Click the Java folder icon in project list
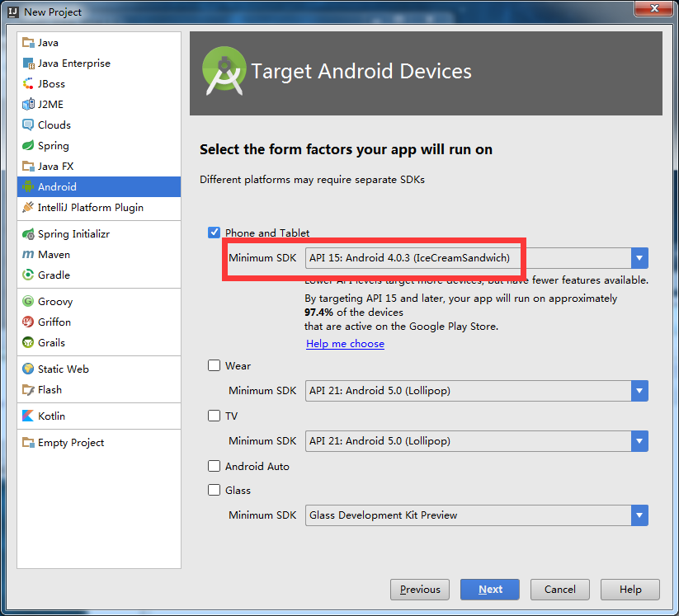679x616 pixels. (x=28, y=42)
